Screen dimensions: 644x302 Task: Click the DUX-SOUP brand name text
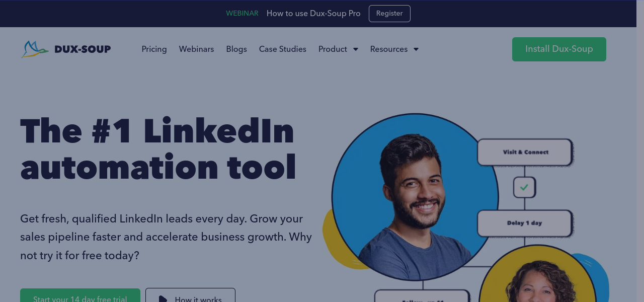(83, 49)
